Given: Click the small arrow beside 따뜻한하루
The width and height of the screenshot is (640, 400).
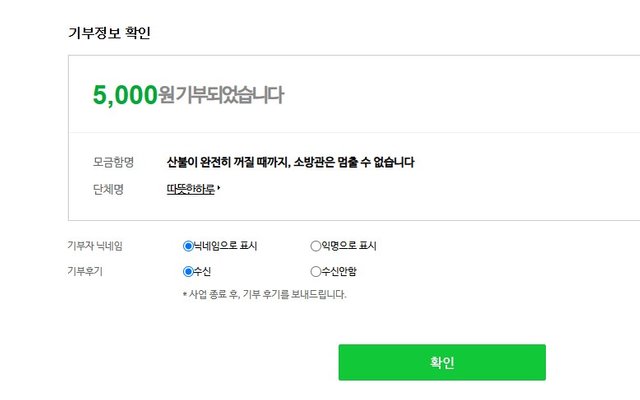Looking at the screenshot, I should click(219, 188).
